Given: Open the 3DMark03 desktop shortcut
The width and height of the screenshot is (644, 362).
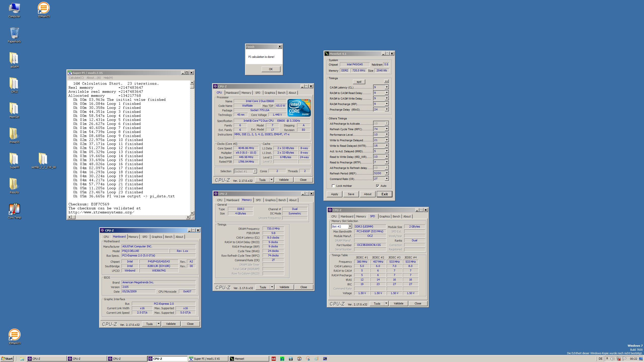Looking at the screenshot, I should click(14, 335).
